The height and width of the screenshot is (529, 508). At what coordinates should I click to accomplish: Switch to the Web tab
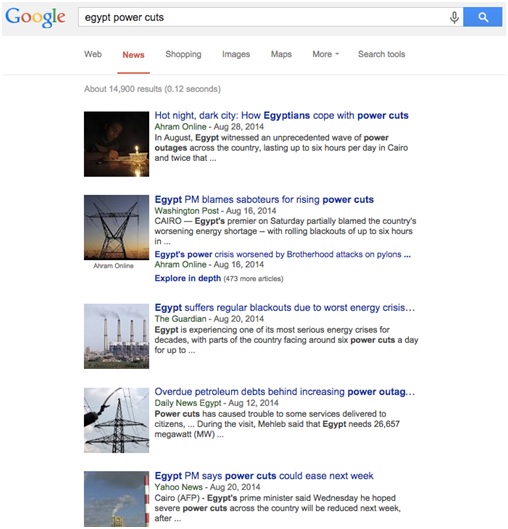click(93, 54)
